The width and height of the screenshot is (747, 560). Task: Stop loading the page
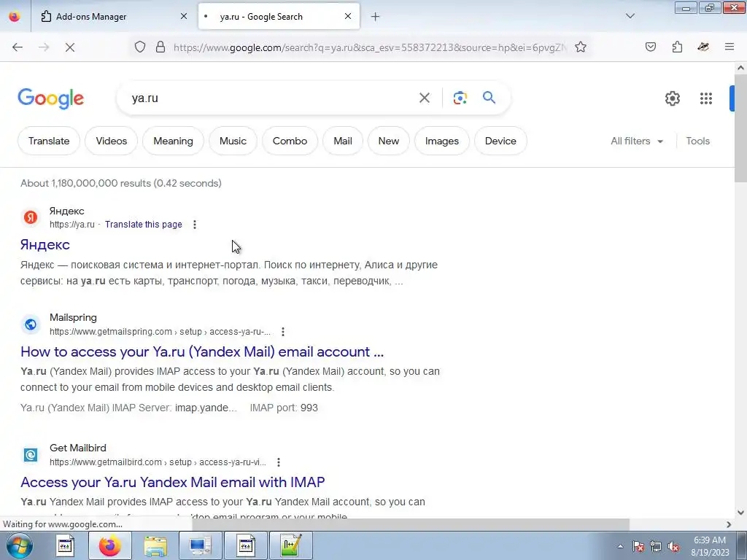(x=69, y=47)
